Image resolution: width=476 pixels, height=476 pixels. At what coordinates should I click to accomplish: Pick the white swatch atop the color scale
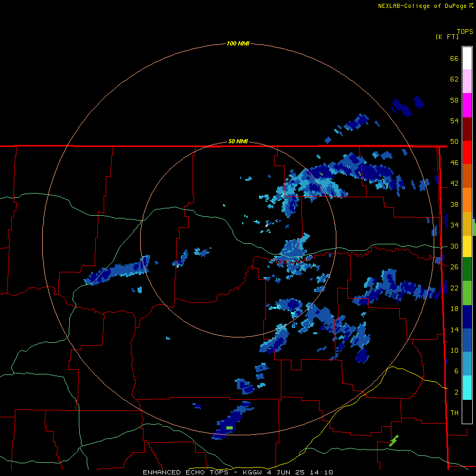467,58
